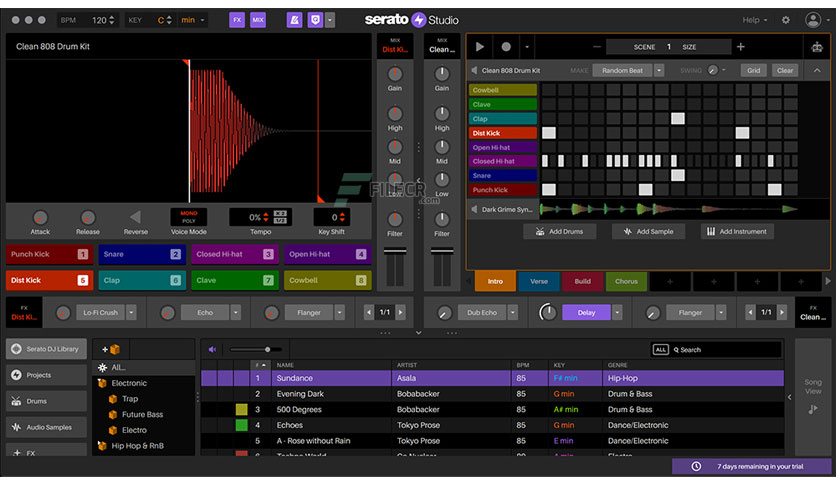Click the Reverse sample arrow icon
The width and height of the screenshot is (836, 484).
(x=135, y=217)
